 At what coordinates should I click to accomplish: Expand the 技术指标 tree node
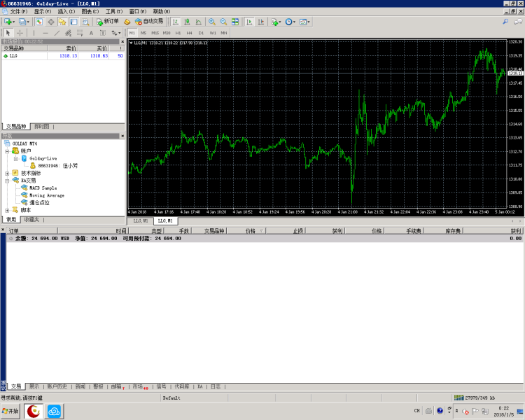point(7,173)
